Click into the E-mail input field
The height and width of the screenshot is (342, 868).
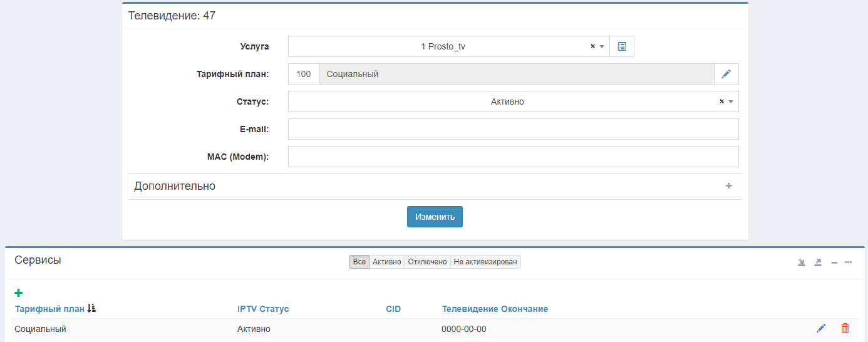coord(513,129)
